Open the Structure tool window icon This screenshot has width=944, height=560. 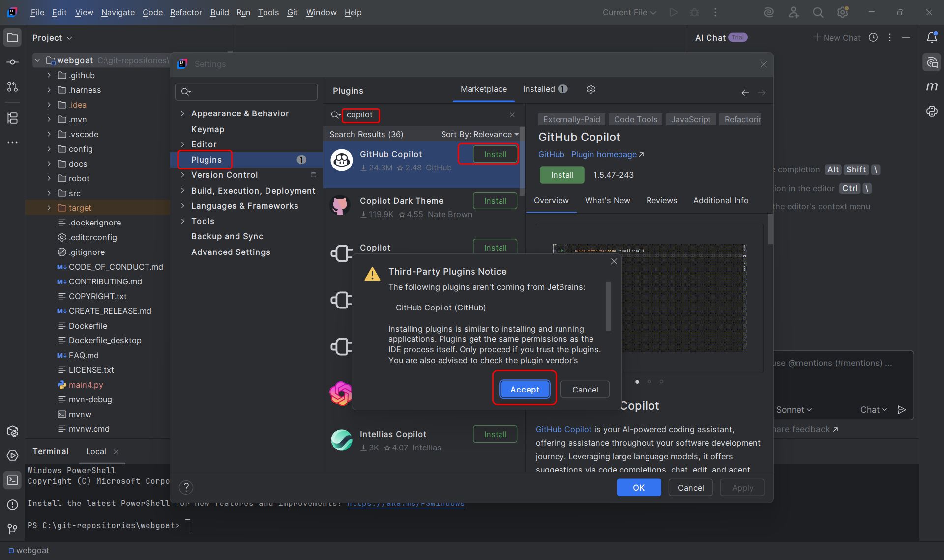[x=13, y=118]
